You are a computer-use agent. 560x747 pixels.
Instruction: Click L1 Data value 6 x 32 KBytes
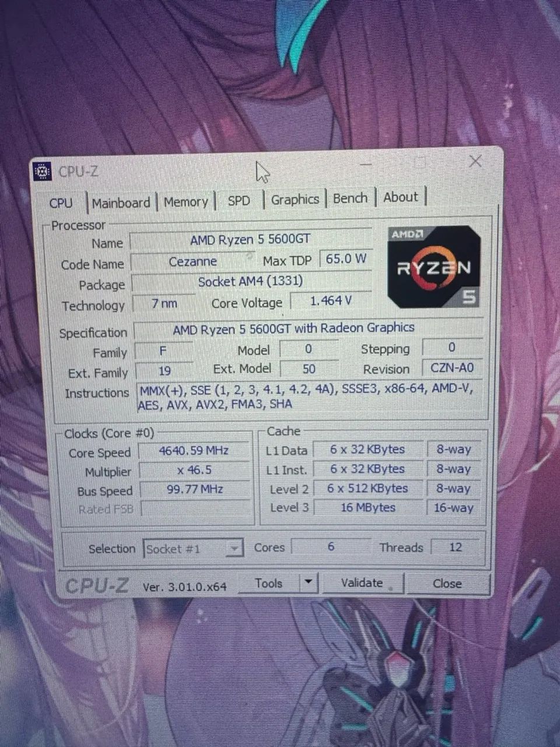(368, 449)
